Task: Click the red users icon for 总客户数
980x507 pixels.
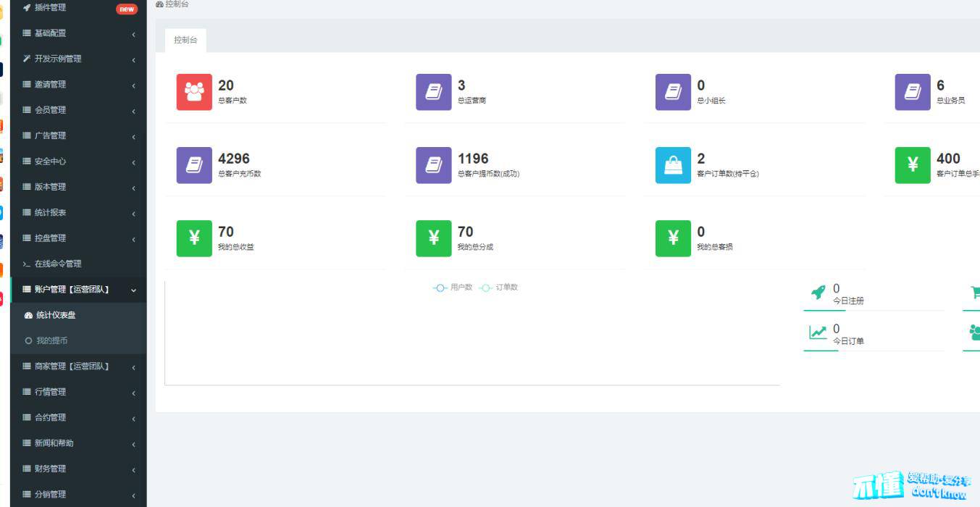Action: tap(194, 92)
